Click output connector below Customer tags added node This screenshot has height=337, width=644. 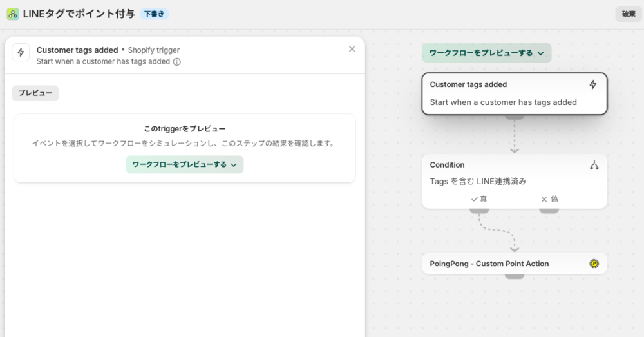tap(514, 117)
